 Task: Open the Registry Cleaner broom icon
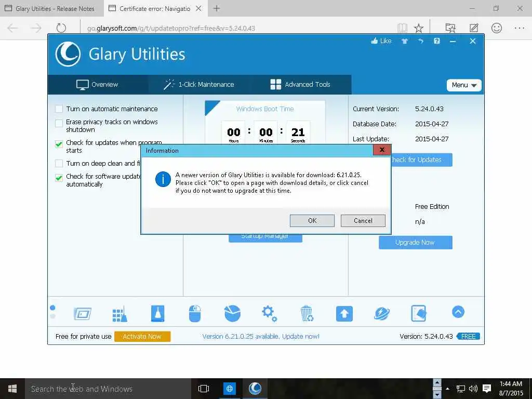[x=120, y=313]
